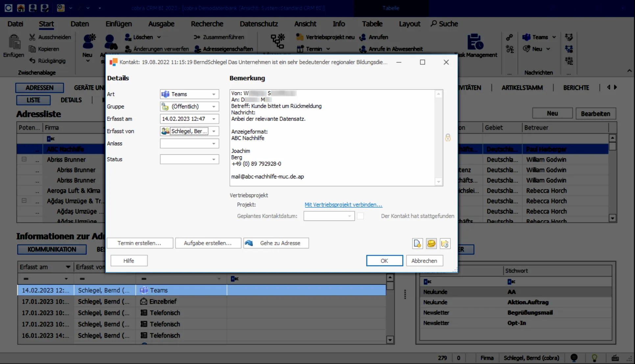Click the Rückgängig undo icon
635x364 pixels.
coord(32,61)
